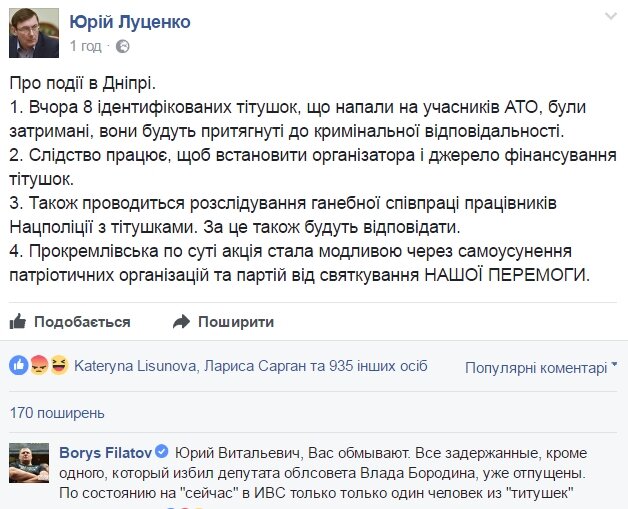Viewport: 628px width, 509px height.
Task: Open the Юрій Луценко profile name link
Action: (x=130, y=22)
